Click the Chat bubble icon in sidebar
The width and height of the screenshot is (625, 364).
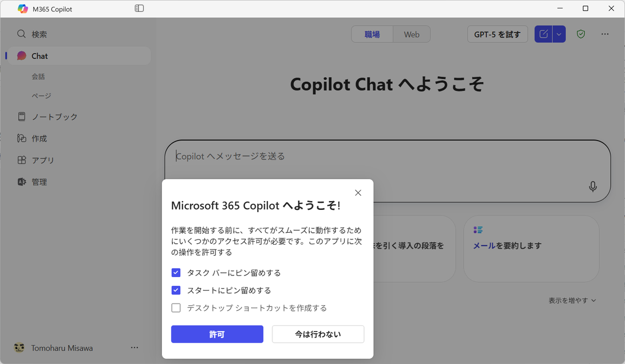click(21, 56)
